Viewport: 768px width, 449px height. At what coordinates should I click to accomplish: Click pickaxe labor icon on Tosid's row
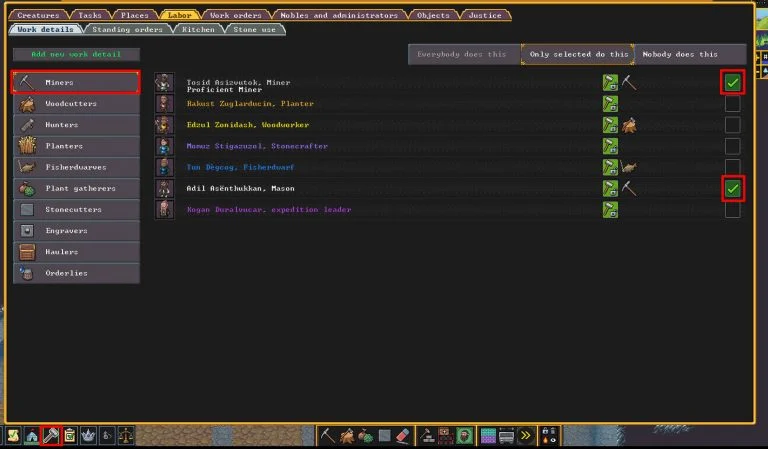coord(629,82)
